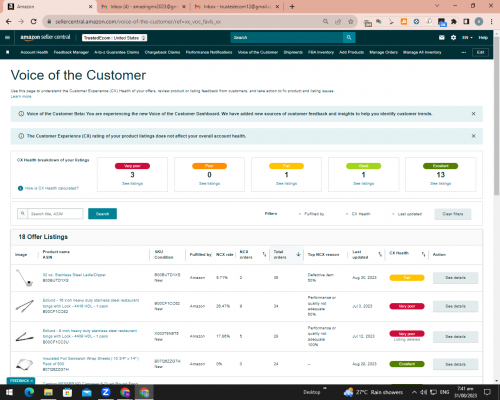Click the Learn more link
The width and height of the screenshot is (500, 400).
(21, 96)
